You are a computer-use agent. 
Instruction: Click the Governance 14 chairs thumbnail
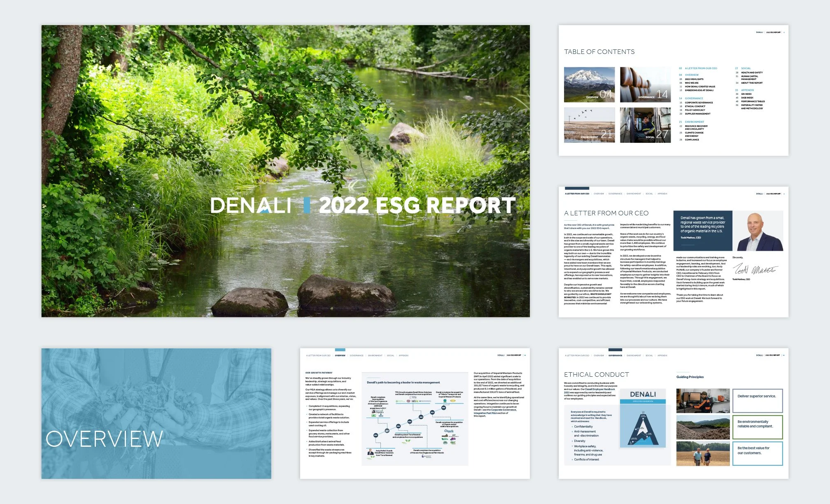click(645, 84)
